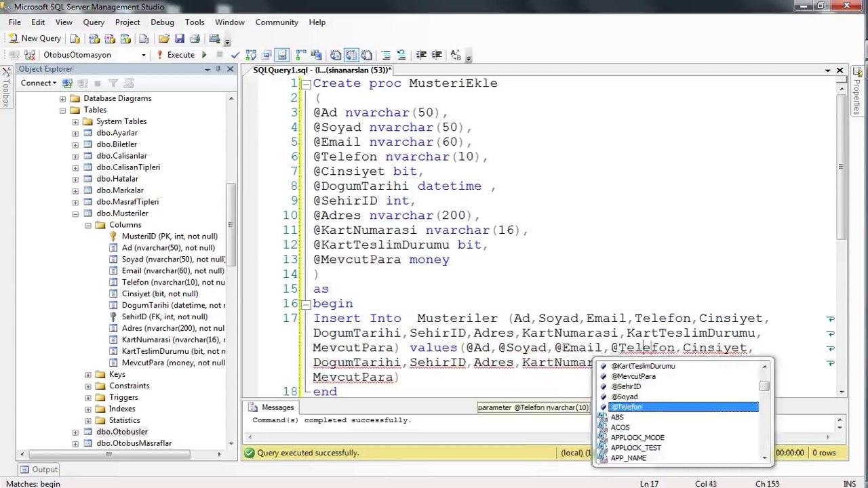This screenshot has width=868, height=488.
Task: Click the Connect Object Explorer icon
Action: 67,83
